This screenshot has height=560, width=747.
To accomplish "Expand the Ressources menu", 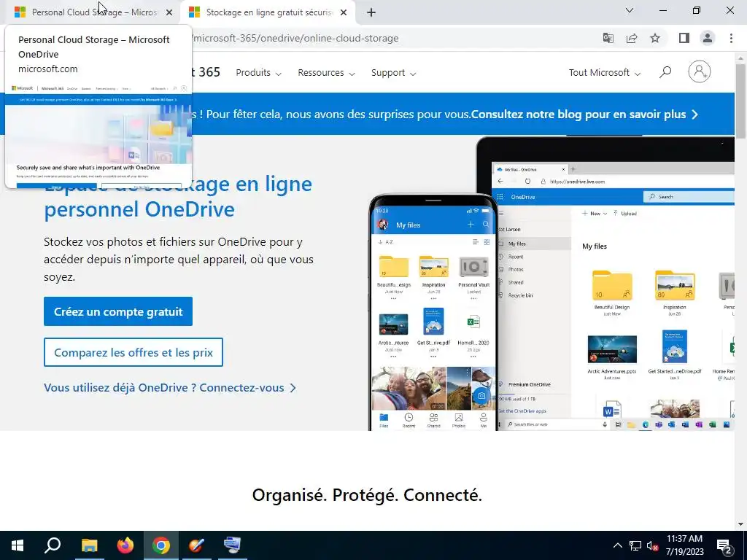I will tap(326, 72).
